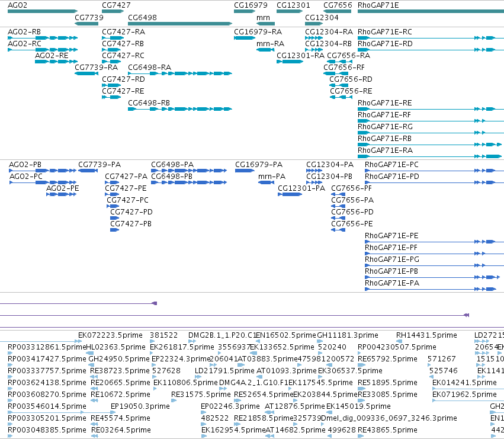
Task: Select protein RhoGAP71E-PA
Action: tap(392, 283)
